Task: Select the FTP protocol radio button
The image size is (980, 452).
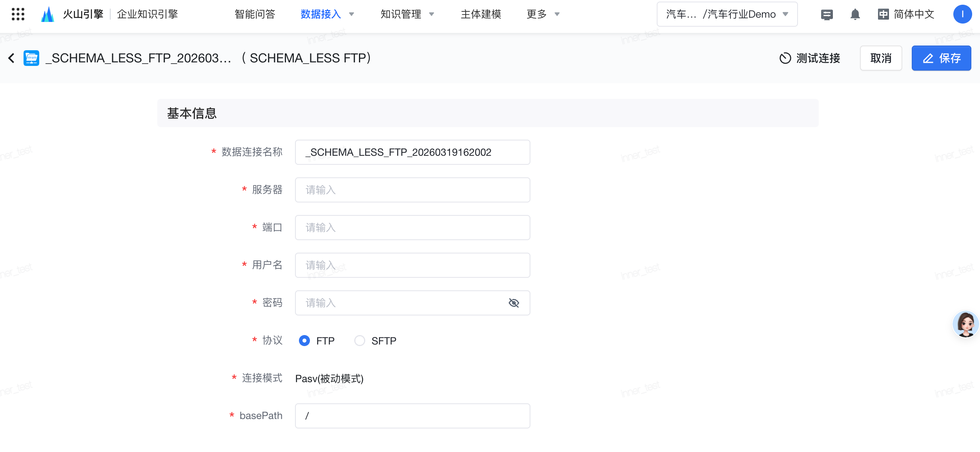Action: pos(304,341)
